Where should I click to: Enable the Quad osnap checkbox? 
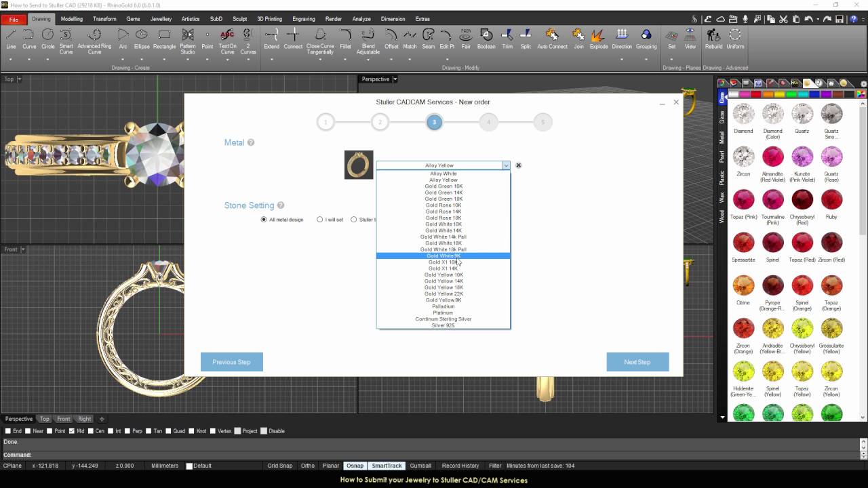170,431
